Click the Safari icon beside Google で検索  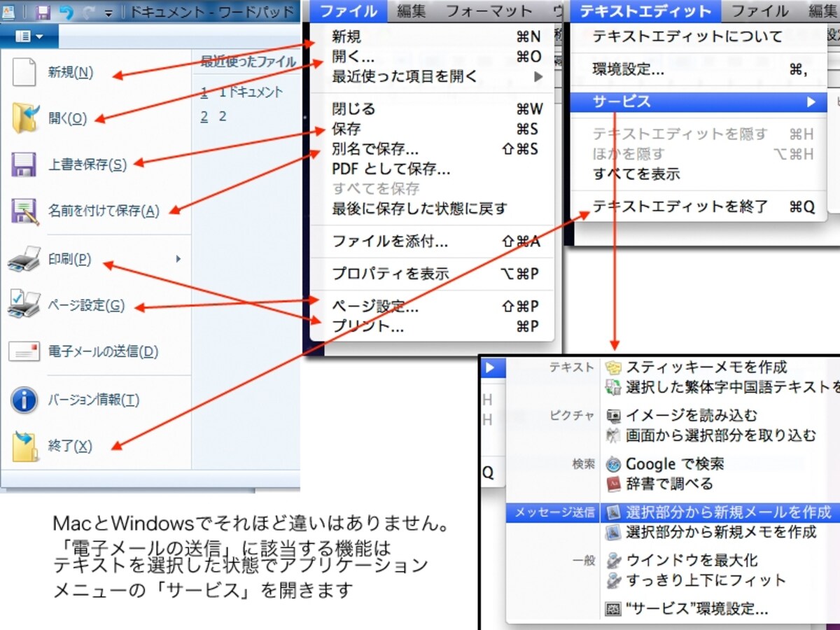[x=613, y=464]
